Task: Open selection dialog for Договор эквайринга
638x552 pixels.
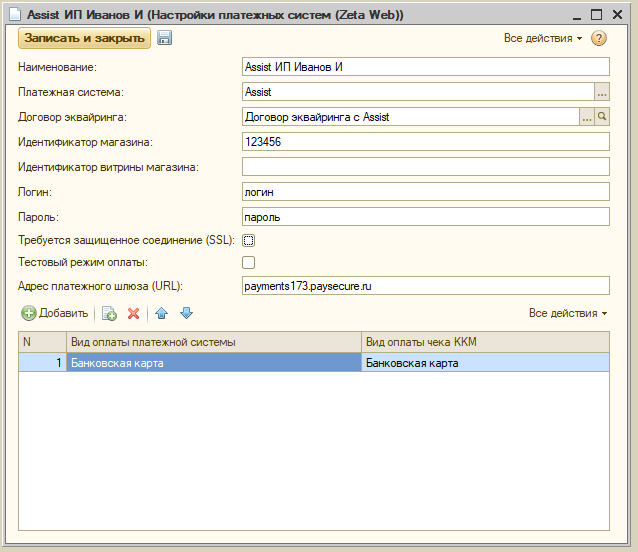Action: [586, 117]
